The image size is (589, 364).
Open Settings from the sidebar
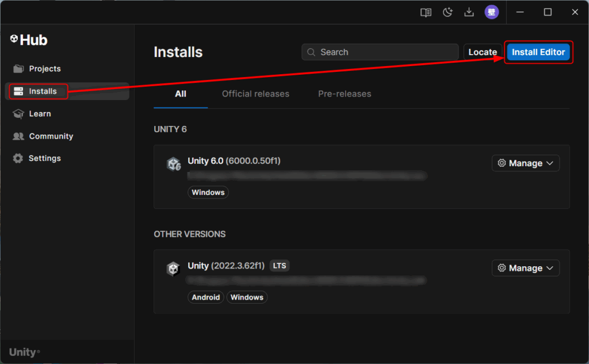(67, 158)
